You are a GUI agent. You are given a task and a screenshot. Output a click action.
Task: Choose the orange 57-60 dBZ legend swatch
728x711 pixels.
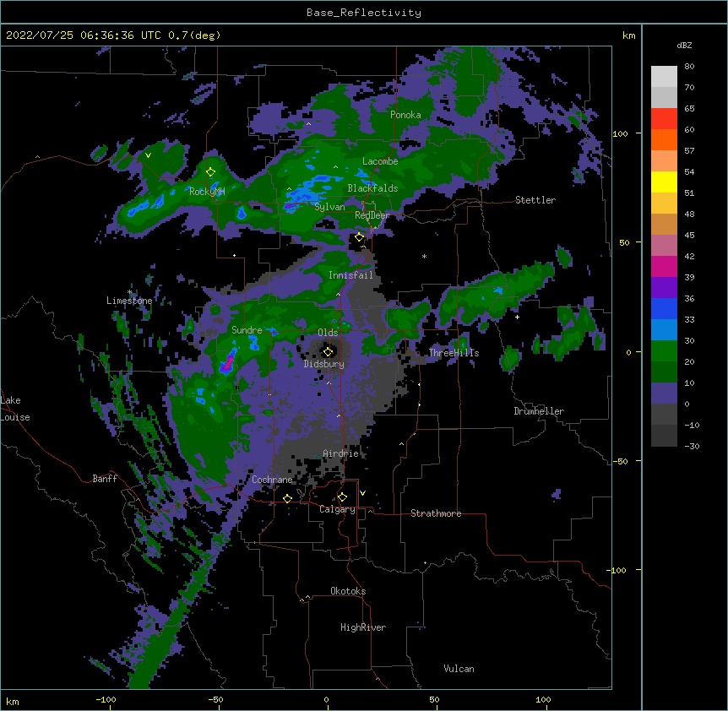[664, 139]
